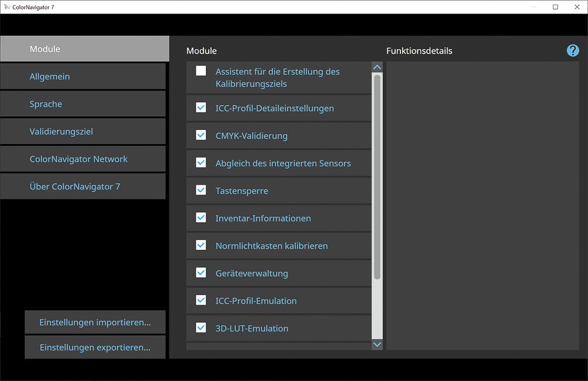Select the 3D-LUT-Emulation module label
This screenshot has height=381, width=588.
pyautogui.click(x=252, y=329)
